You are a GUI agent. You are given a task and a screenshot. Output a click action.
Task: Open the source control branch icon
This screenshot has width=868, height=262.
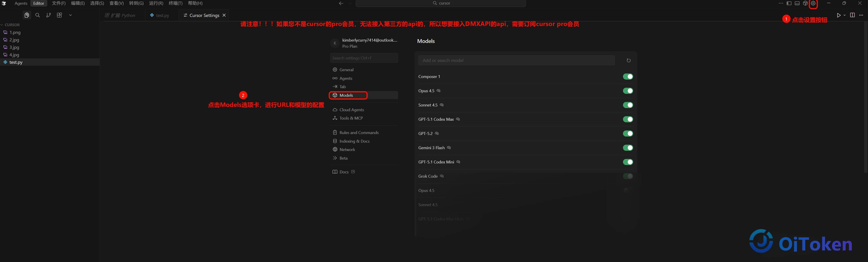pyautogui.click(x=48, y=15)
